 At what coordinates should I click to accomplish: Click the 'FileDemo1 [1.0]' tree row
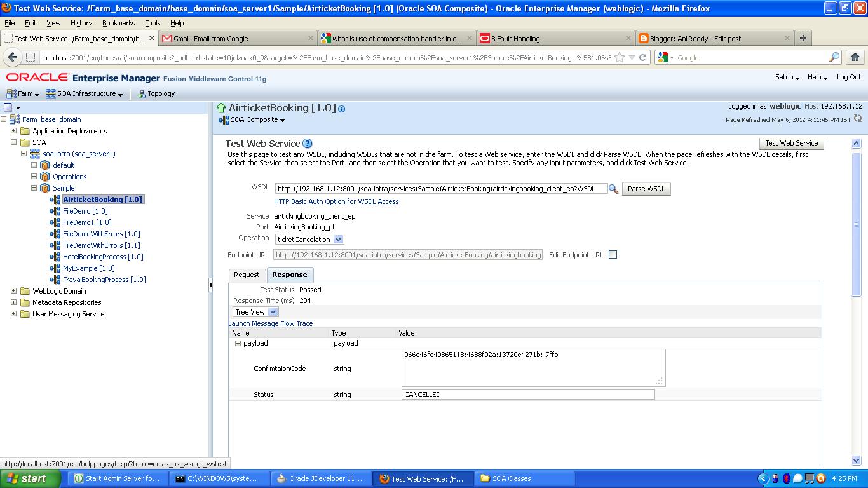[x=87, y=222]
